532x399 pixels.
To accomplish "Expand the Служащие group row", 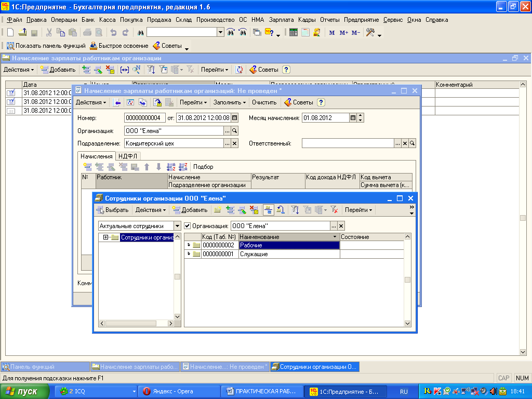I will 189,254.
